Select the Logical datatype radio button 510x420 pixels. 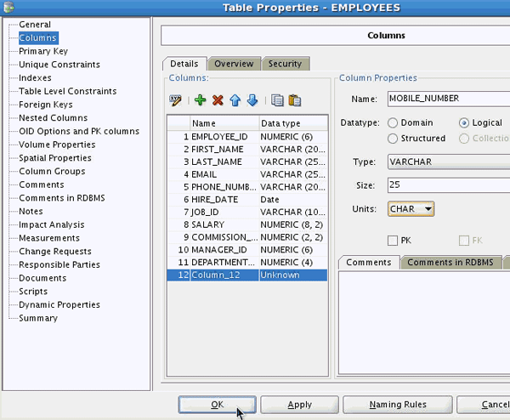coord(464,123)
